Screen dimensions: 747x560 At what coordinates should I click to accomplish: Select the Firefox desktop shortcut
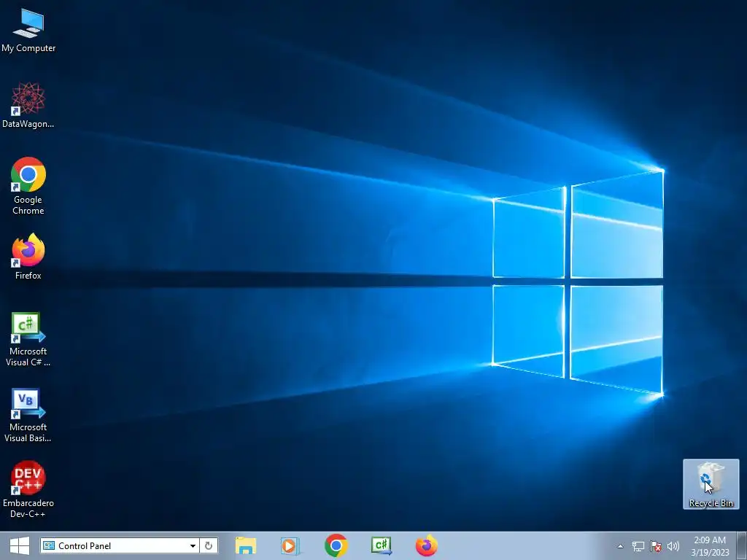point(28,256)
